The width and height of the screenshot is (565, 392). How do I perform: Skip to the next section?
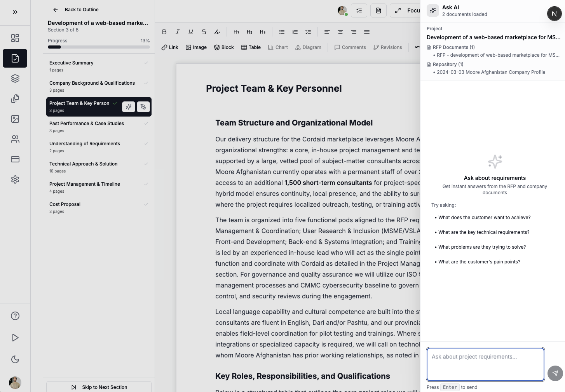point(99,387)
